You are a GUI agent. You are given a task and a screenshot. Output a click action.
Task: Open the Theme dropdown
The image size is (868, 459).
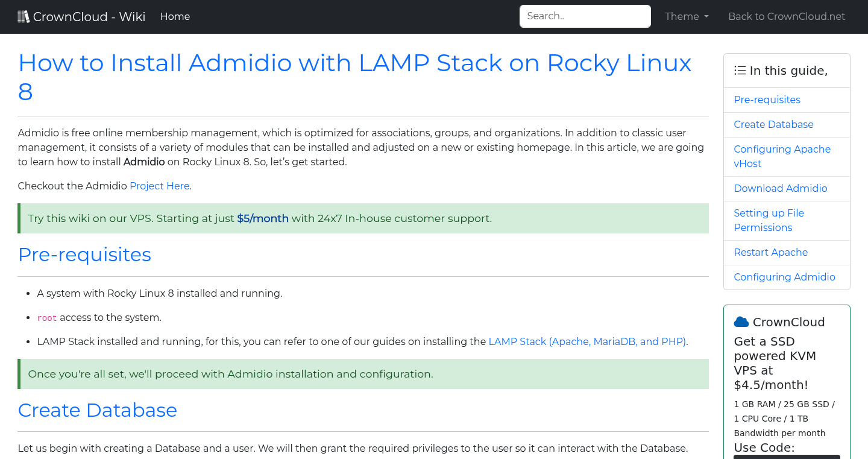pos(686,16)
